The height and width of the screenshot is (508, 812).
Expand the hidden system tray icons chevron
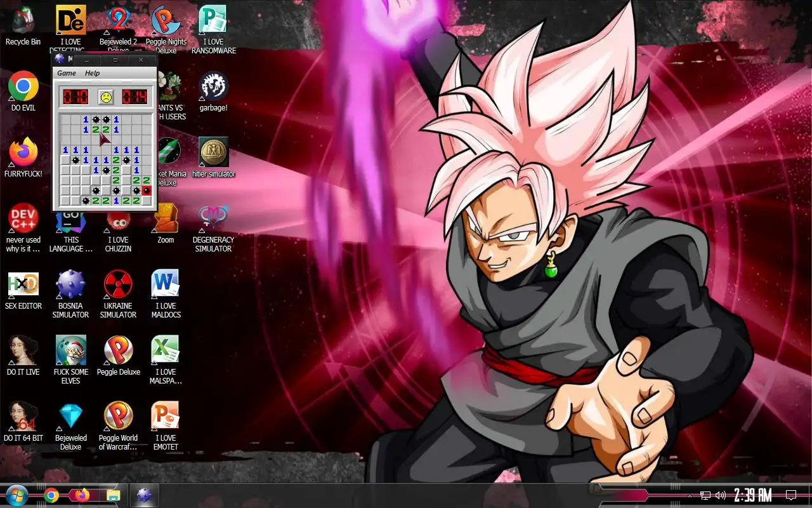click(690, 495)
